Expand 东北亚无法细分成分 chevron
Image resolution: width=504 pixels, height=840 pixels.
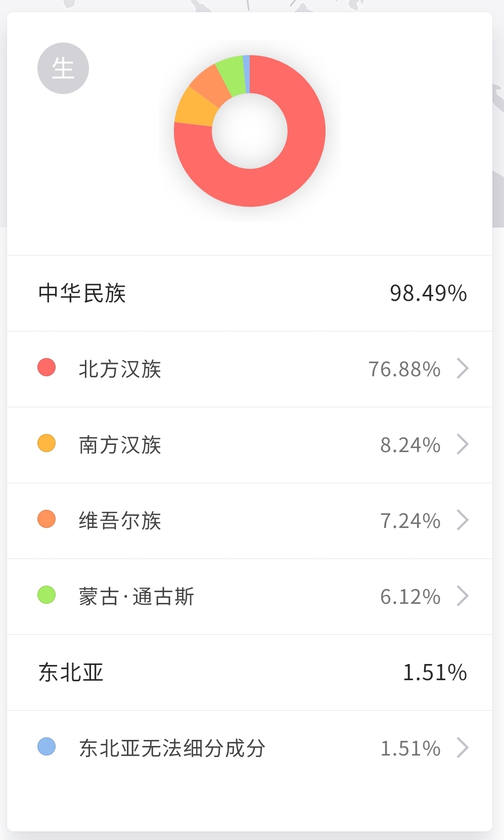point(463,748)
